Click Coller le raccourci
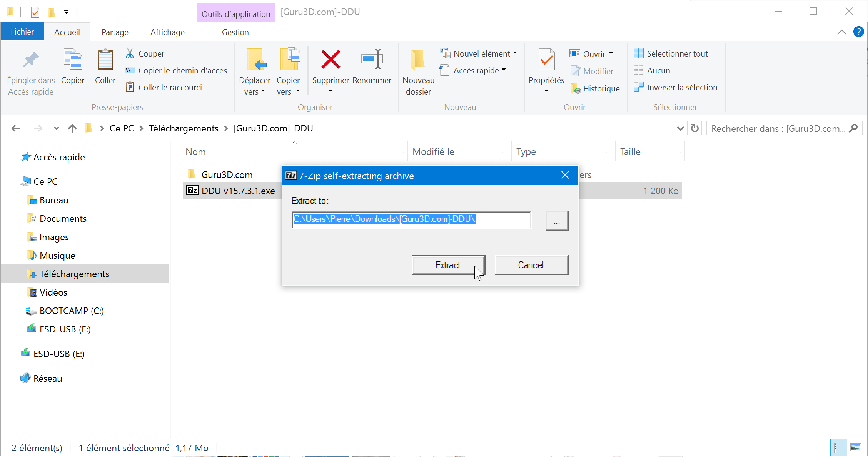The height and width of the screenshot is (457, 868). [x=164, y=87]
